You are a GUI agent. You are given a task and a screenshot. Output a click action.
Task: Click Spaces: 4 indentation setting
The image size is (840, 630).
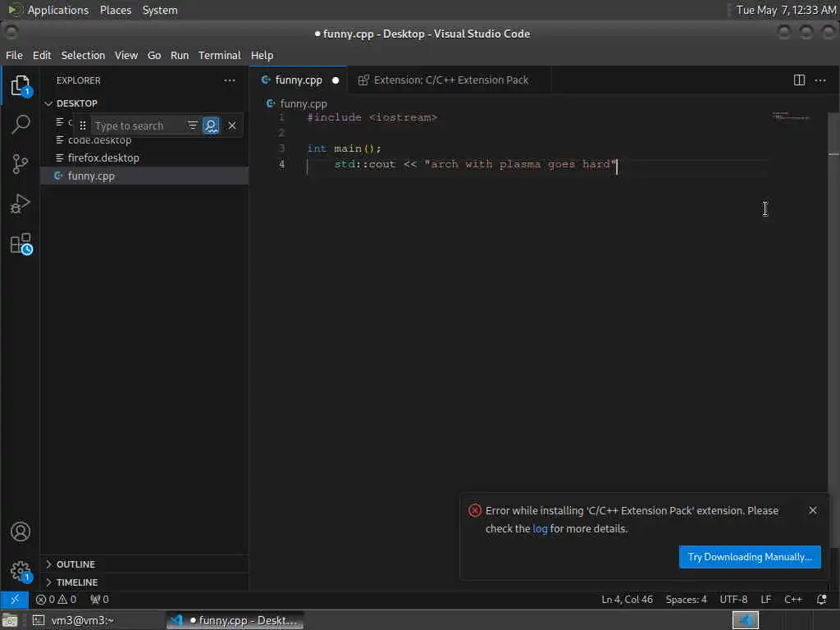[x=687, y=600]
